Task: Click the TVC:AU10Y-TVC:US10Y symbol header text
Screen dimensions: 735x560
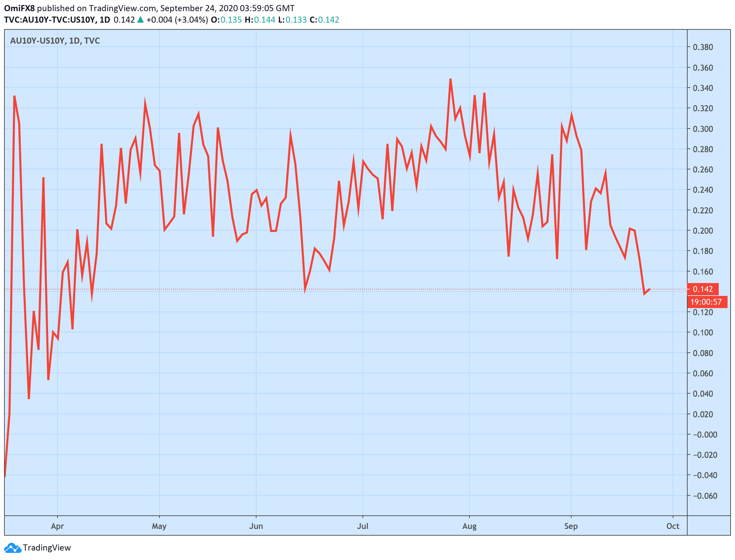Action: (x=50, y=20)
